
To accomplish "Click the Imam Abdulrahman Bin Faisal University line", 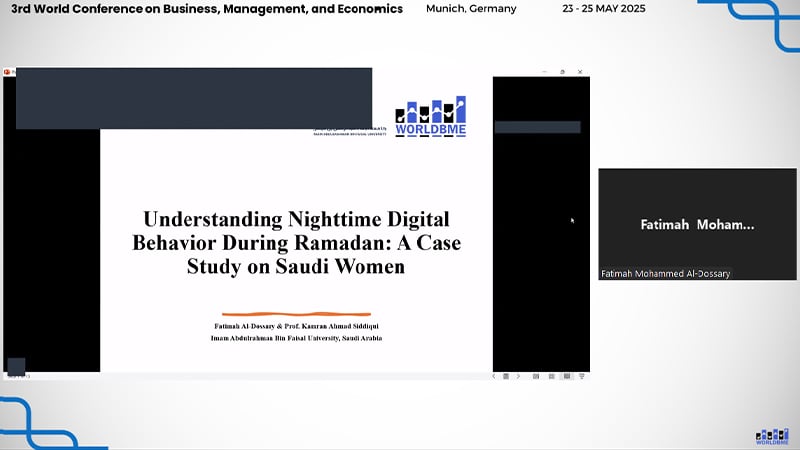I will pos(296,338).
